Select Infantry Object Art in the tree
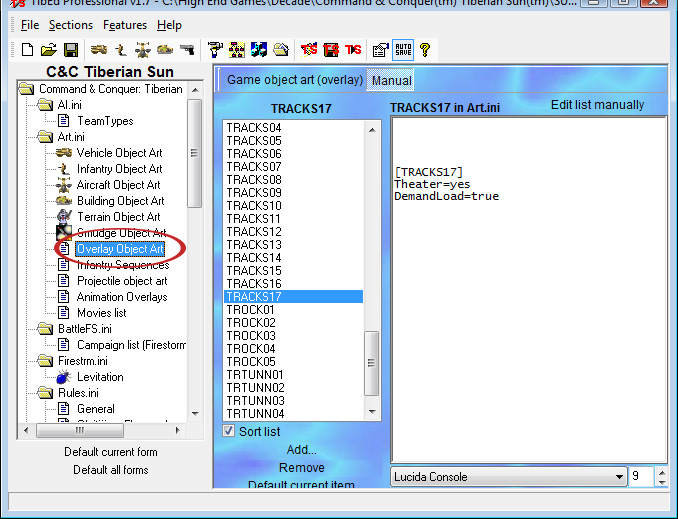The image size is (678, 519). [120, 169]
